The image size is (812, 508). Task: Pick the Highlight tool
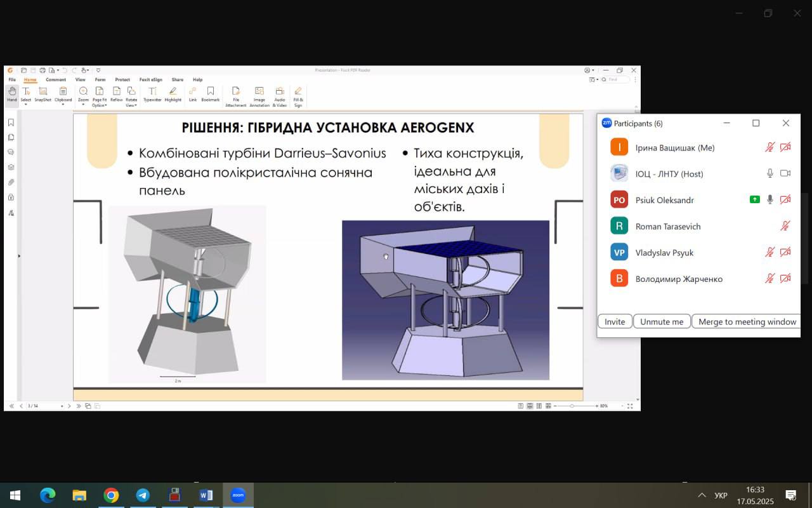[x=173, y=95]
